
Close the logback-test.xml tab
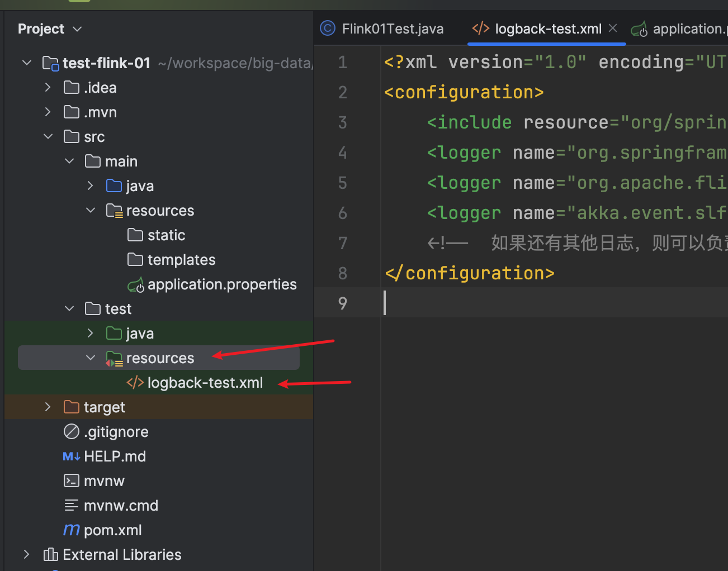coord(613,28)
